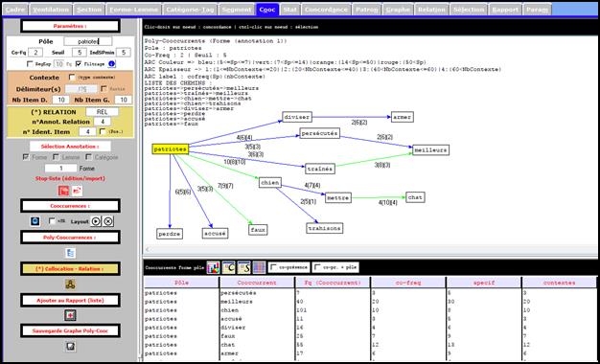Run cooccurrences with the blue circular icon
Screen dimensions: 600x364
pos(35,221)
